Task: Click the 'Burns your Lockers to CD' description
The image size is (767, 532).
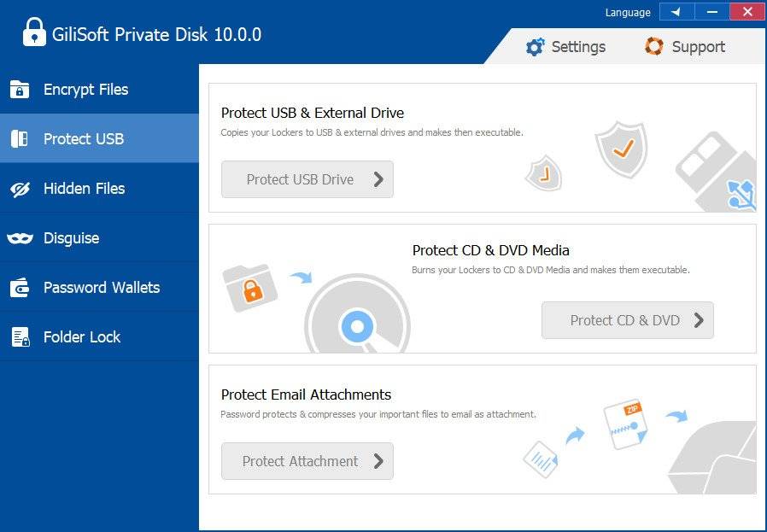Action: coord(551,270)
